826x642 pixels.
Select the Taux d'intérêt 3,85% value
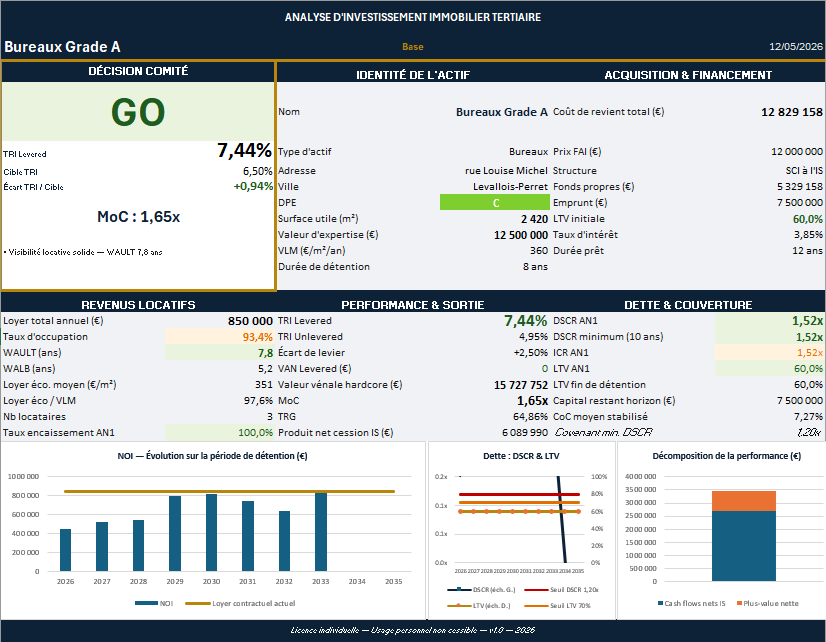tap(808, 234)
